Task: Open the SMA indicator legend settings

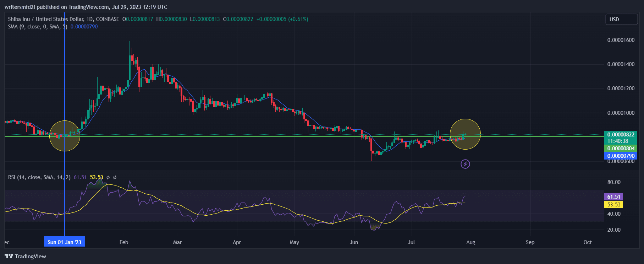Action: (x=35, y=27)
